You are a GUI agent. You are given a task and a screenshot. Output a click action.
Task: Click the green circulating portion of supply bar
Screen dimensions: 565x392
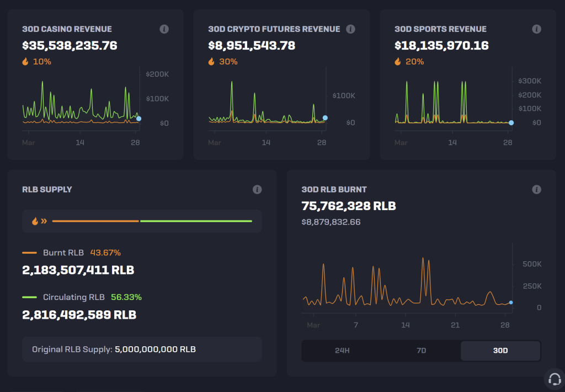pos(196,221)
